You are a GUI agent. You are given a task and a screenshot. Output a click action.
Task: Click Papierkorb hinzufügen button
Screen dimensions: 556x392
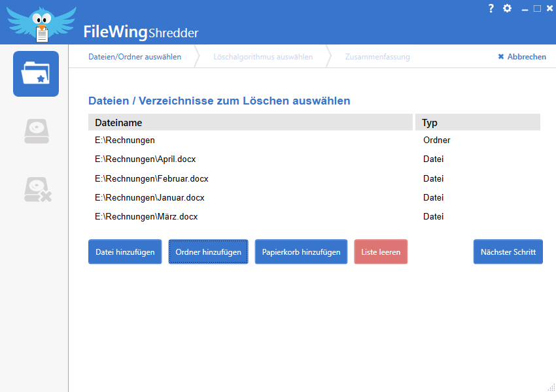(x=301, y=252)
